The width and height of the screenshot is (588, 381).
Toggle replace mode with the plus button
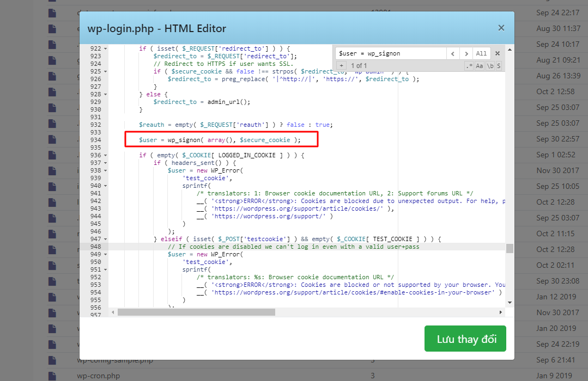(x=341, y=65)
